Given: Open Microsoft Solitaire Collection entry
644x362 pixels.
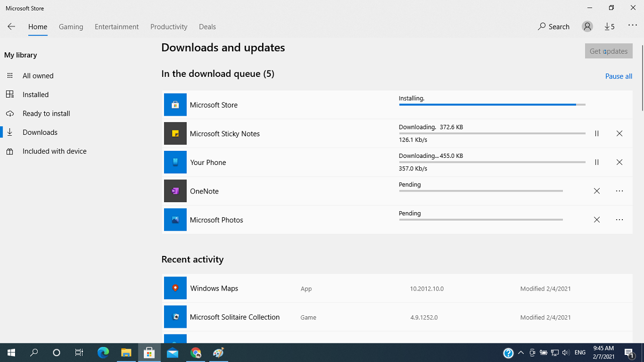Looking at the screenshot, I should 397,317.
